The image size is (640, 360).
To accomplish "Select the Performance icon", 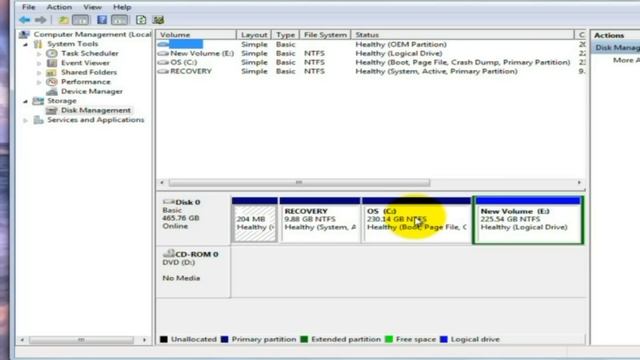I will (51, 82).
